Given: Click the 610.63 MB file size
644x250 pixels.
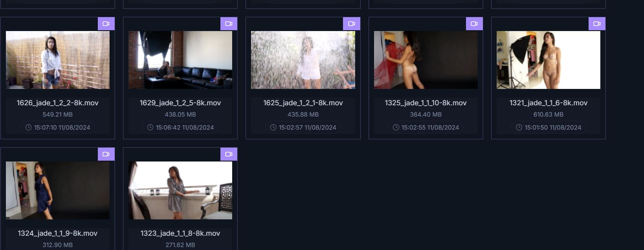Looking at the screenshot, I should (548, 115).
